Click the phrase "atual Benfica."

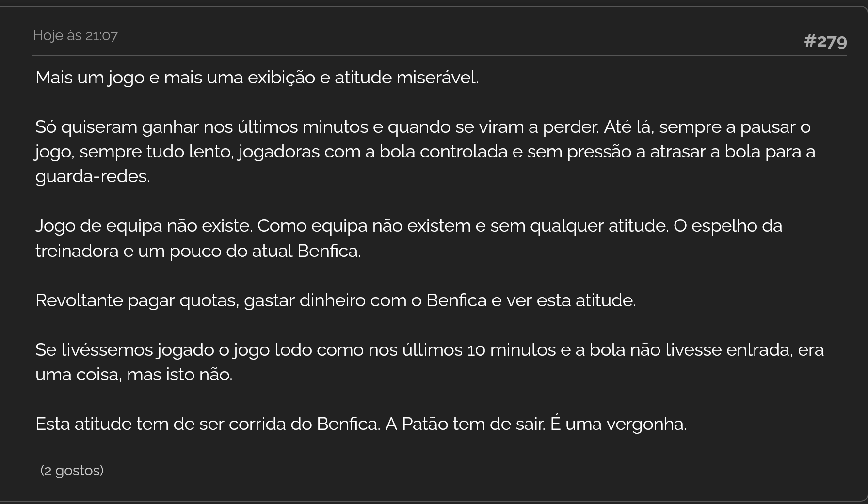point(306,251)
